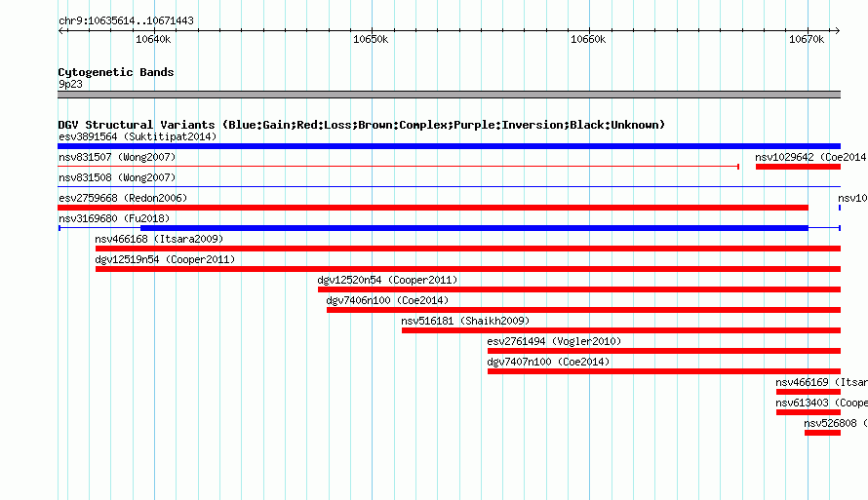Click the red dgv7407n100 loss bar
Screen dimensions: 868x500
[x=664, y=371]
